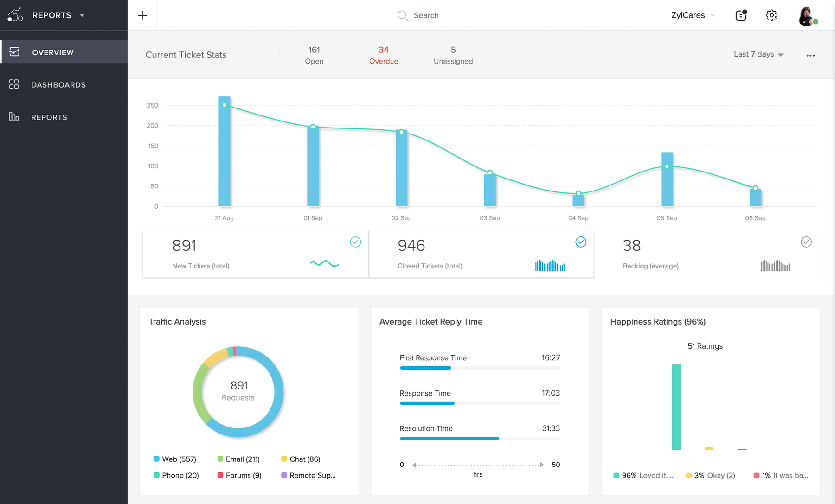
Task: Click the Reports logo icon in sidebar header
Action: click(x=15, y=15)
